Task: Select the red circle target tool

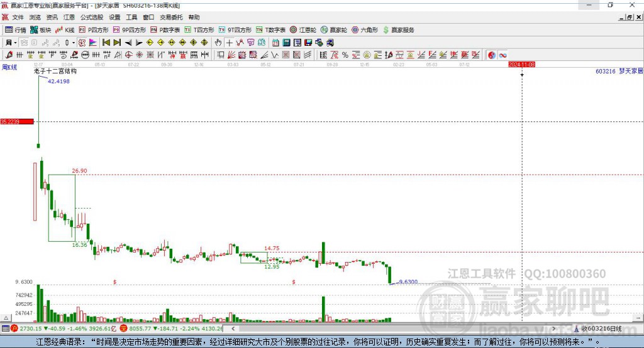Action: coord(128,55)
